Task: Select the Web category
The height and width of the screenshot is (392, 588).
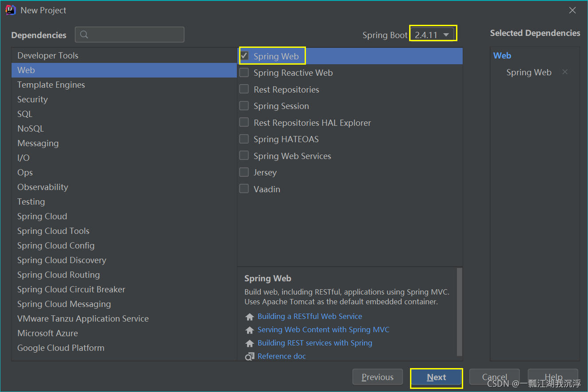Action: coord(124,70)
